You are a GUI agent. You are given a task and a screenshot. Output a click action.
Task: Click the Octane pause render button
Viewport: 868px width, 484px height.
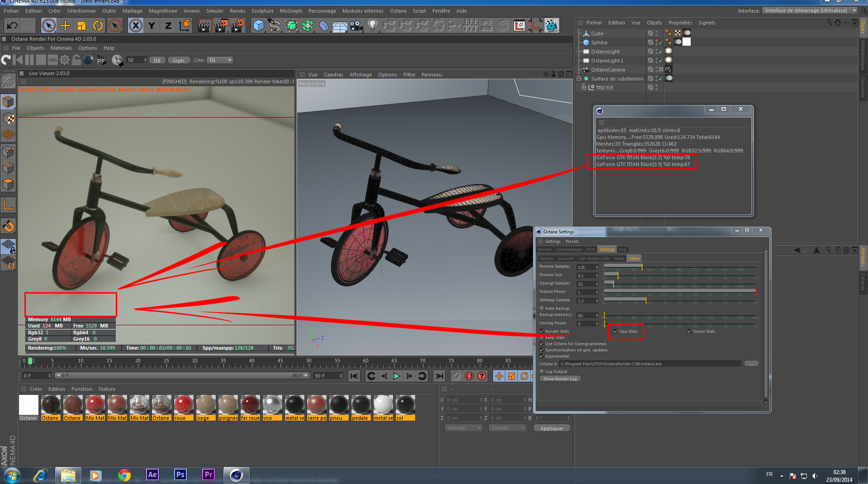pos(29,60)
